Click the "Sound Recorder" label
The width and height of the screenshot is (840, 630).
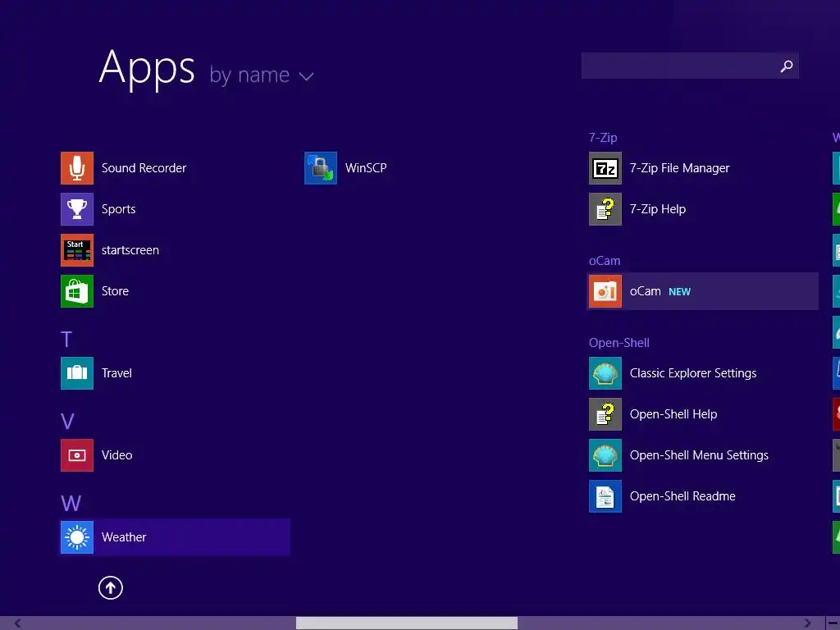tap(144, 167)
